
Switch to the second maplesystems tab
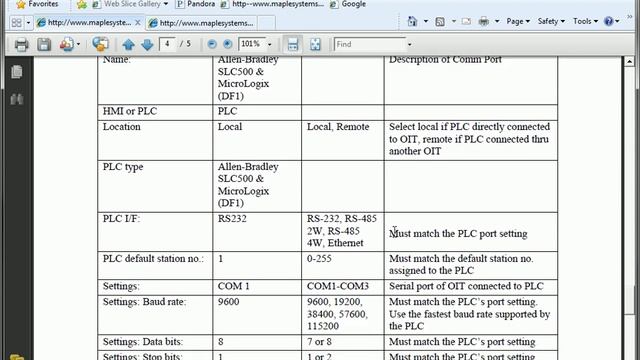coord(202,23)
